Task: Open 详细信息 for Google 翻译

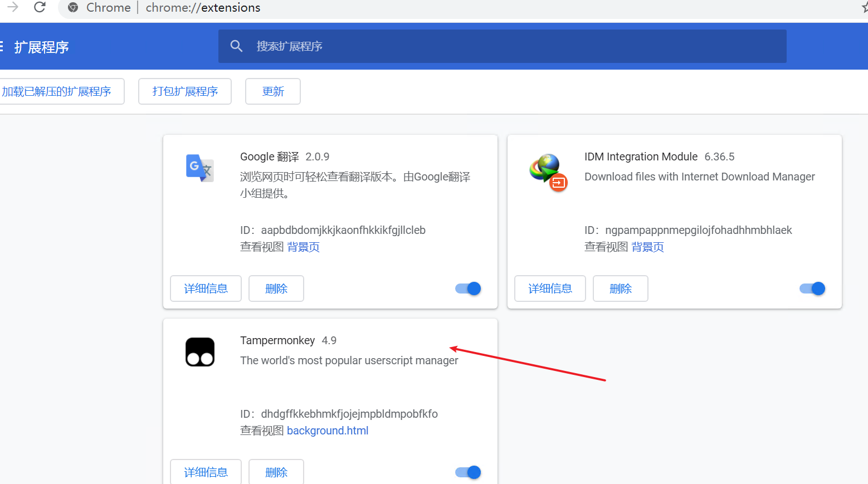Action: click(x=206, y=289)
